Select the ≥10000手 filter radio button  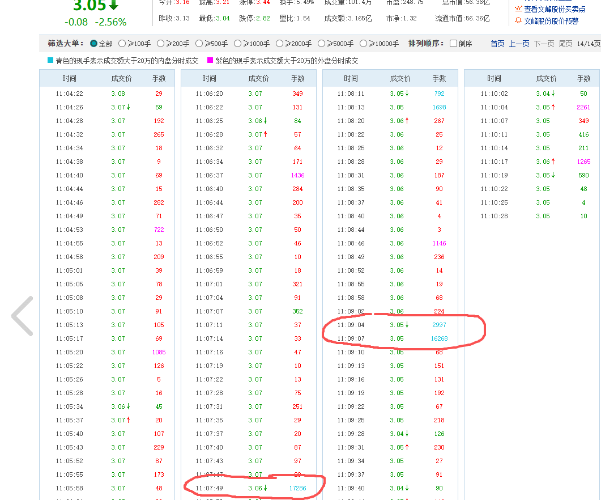(363, 44)
